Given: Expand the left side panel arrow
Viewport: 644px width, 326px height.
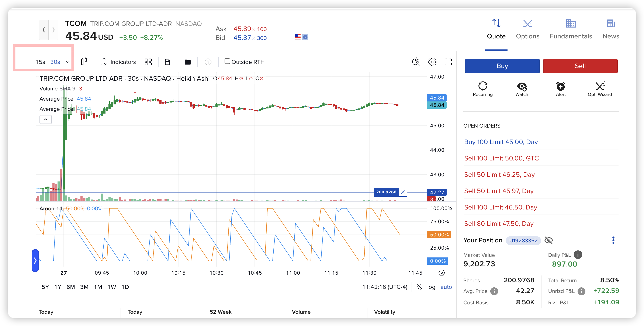Looking at the screenshot, I should 35,261.
